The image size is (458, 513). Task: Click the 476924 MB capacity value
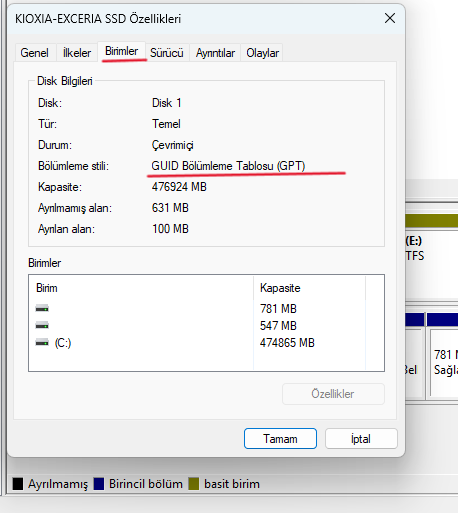coord(179,187)
